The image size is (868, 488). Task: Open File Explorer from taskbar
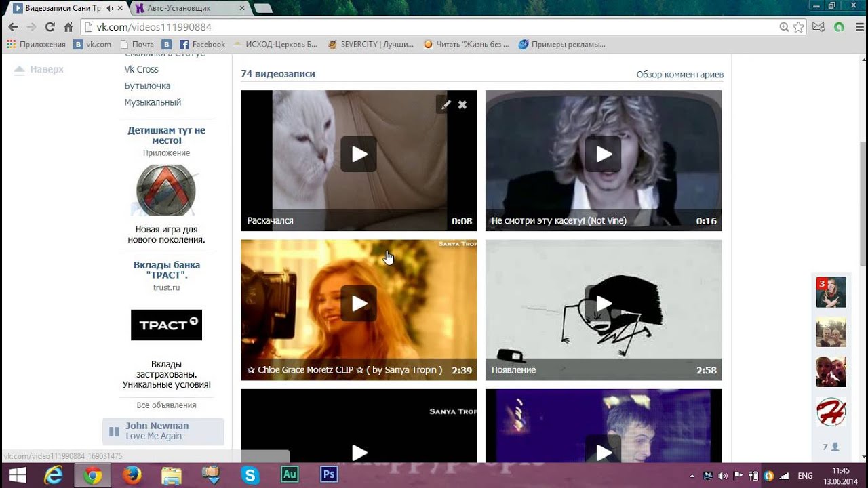[172, 475]
